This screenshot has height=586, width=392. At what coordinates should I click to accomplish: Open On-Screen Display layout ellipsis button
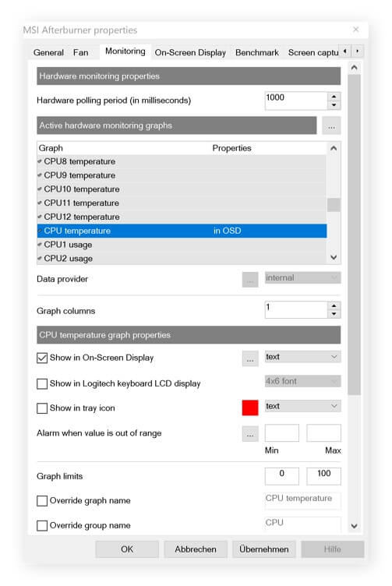[x=250, y=358]
